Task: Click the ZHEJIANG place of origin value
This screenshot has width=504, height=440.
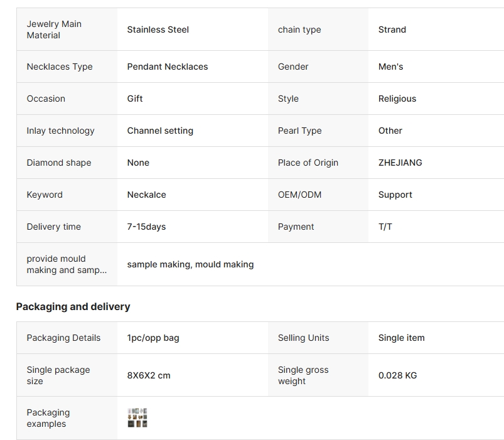Action: (x=400, y=163)
